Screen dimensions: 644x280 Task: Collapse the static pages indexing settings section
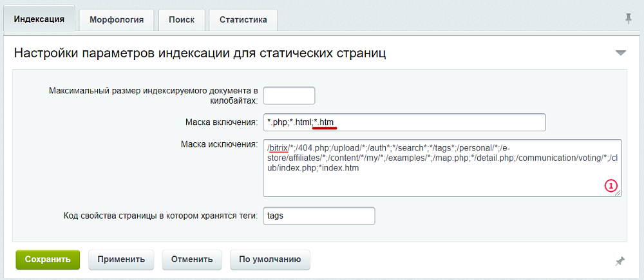tap(620, 53)
